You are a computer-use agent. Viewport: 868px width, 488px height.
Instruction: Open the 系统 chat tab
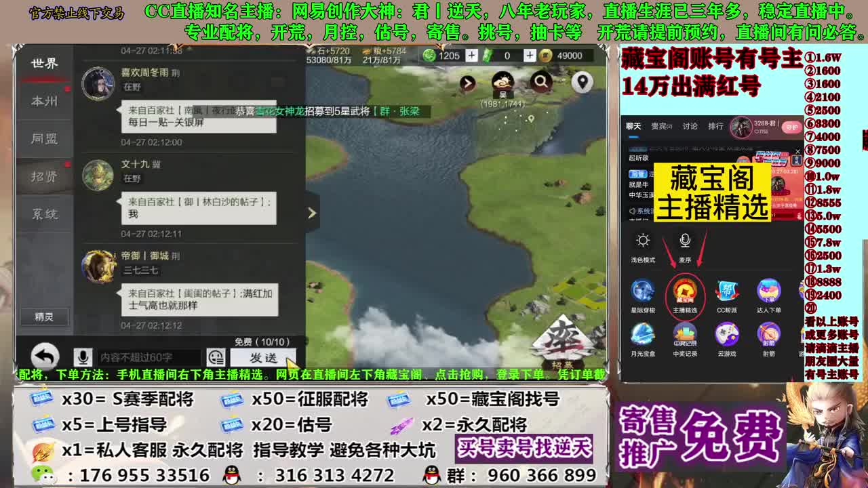click(44, 214)
